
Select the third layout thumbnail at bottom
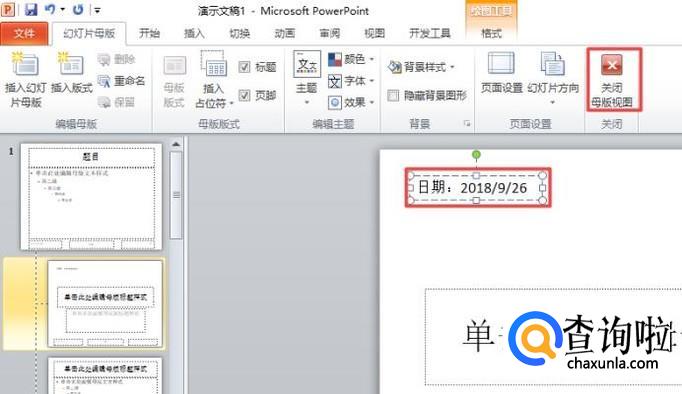pos(105,376)
